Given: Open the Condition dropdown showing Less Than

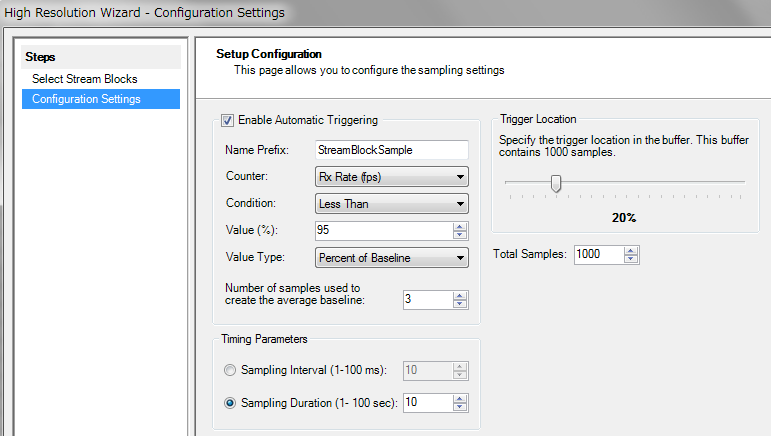Looking at the screenshot, I should click(391, 204).
